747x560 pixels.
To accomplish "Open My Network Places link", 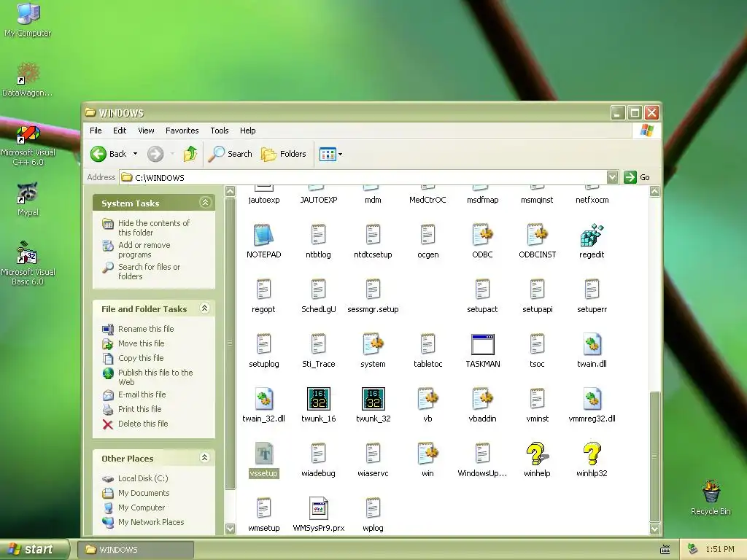I will (151, 522).
